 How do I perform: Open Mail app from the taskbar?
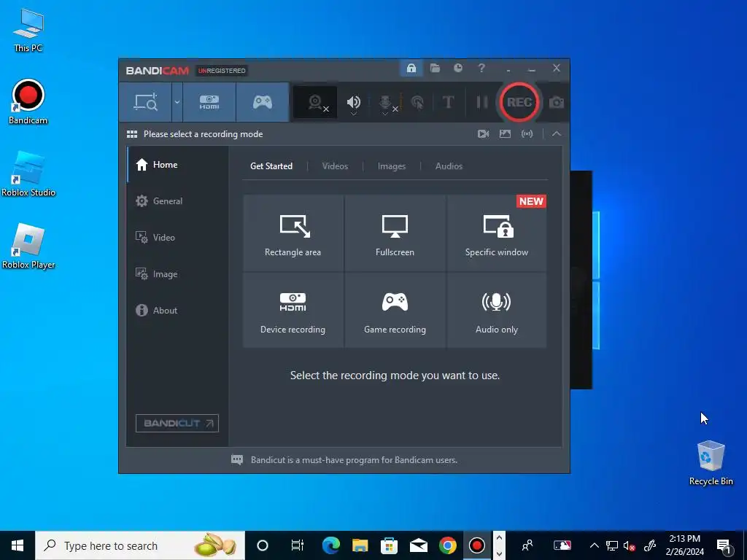point(418,545)
